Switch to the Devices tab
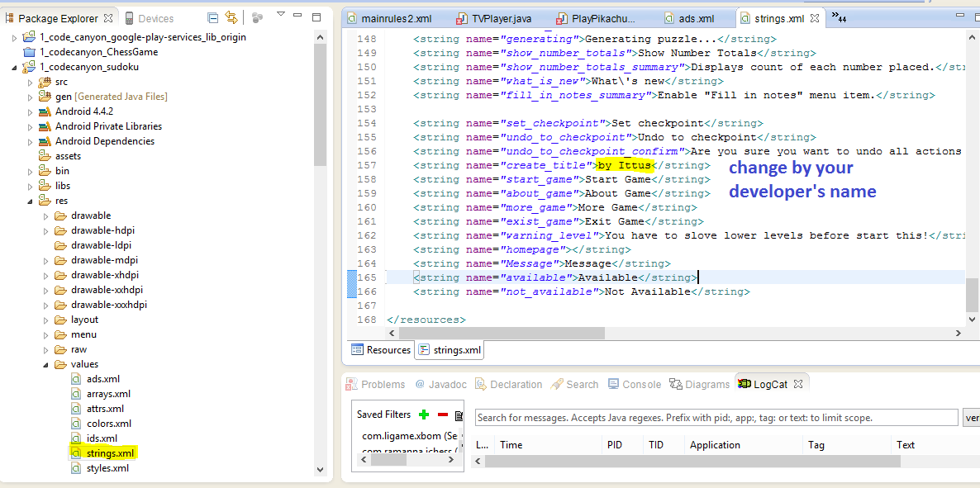The image size is (980, 488). coord(150,18)
